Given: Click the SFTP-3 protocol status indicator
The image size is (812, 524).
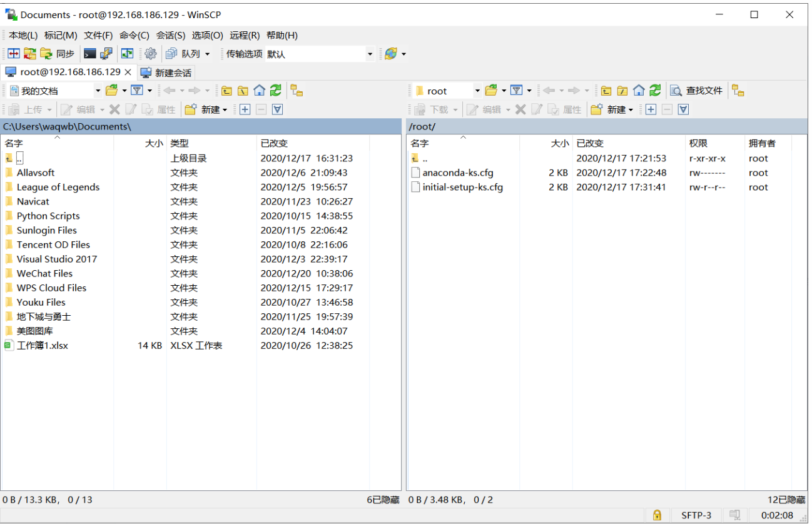Looking at the screenshot, I should click(696, 515).
